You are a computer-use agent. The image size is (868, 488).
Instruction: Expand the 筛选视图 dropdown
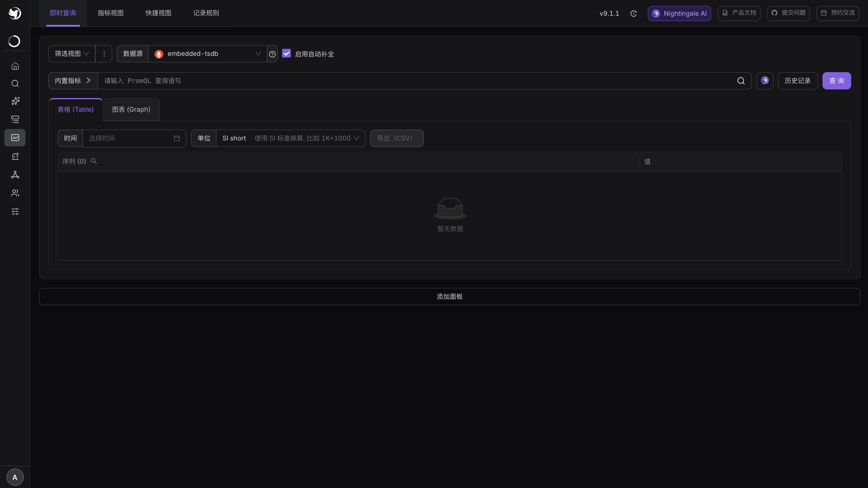pyautogui.click(x=71, y=54)
